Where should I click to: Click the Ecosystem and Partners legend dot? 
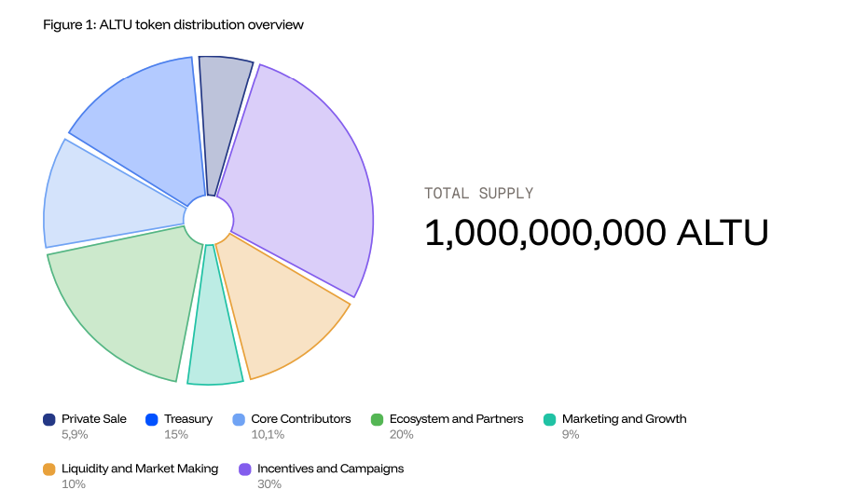pos(377,420)
